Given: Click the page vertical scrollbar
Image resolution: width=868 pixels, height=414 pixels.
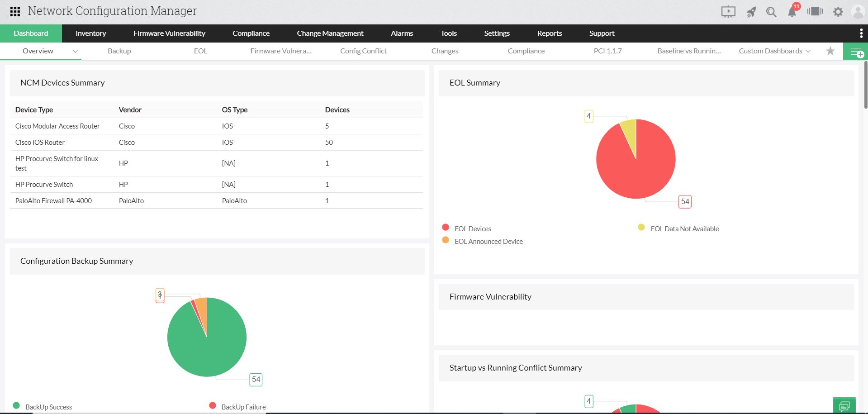Looking at the screenshot, I should point(865,86).
